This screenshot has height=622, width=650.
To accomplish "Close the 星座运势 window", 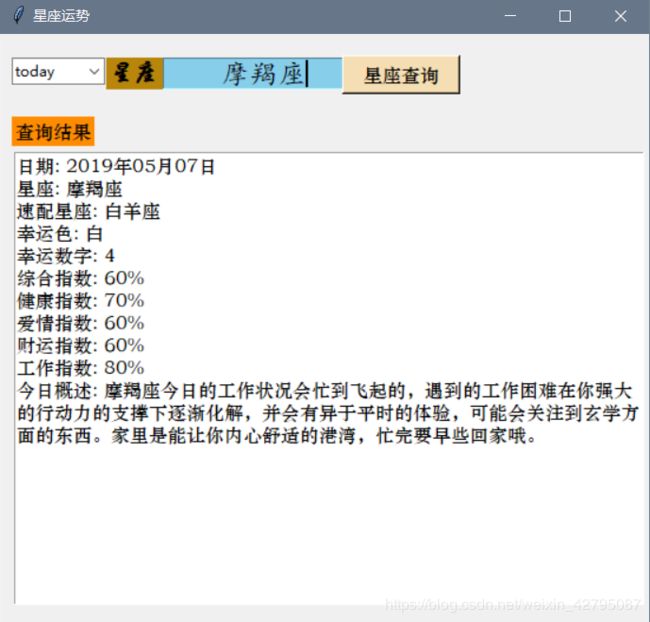I will pos(621,16).
